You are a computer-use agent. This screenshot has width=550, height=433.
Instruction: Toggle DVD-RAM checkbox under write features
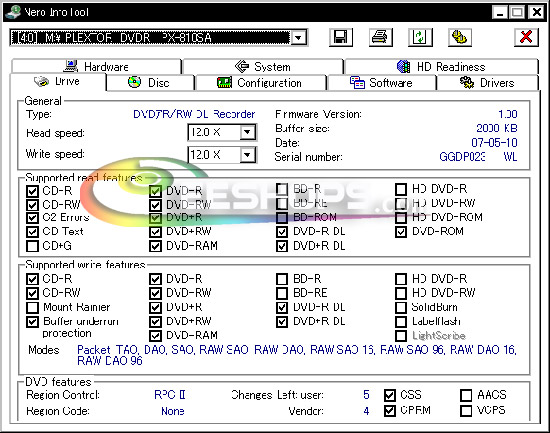[155, 335]
